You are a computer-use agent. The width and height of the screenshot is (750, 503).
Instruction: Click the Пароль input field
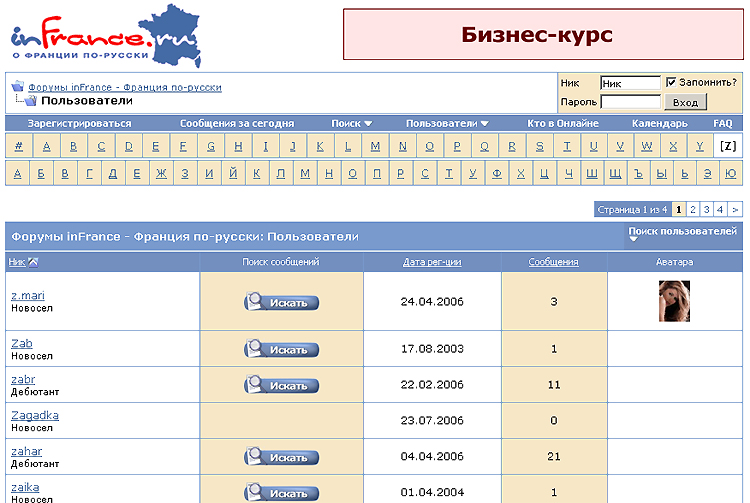[x=630, y=102]
